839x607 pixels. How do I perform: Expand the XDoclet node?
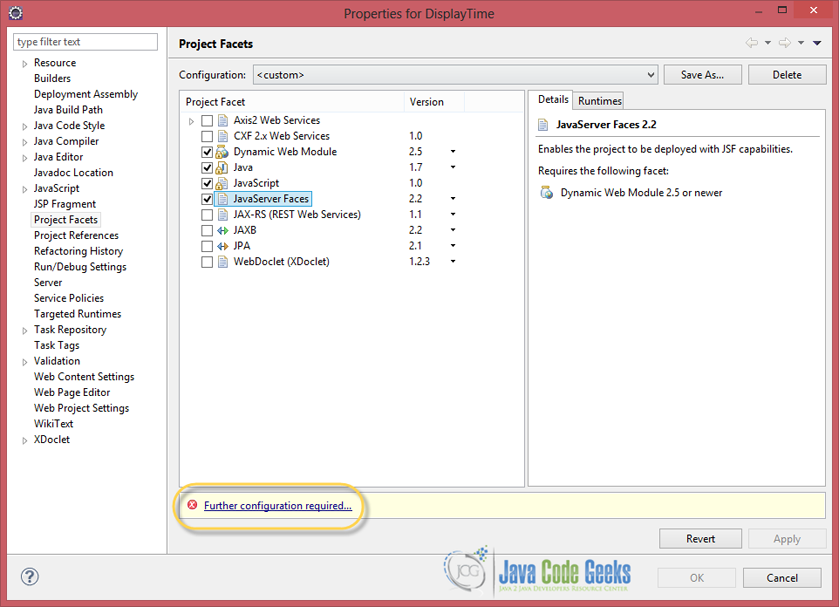(25, 441)
